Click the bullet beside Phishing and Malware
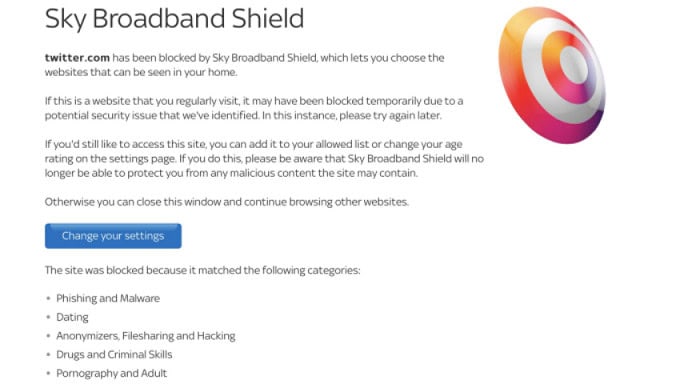 [48, 298]
